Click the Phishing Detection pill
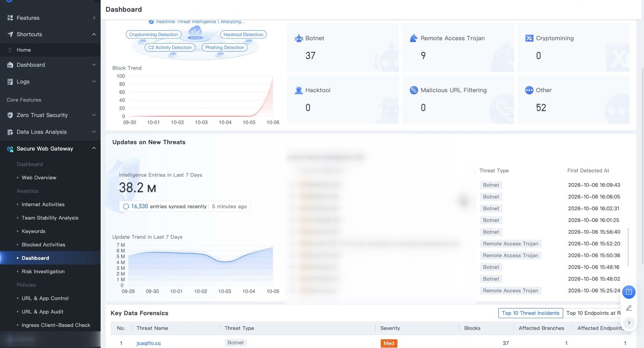Viewport: 644px width, 348px height. 225,47
